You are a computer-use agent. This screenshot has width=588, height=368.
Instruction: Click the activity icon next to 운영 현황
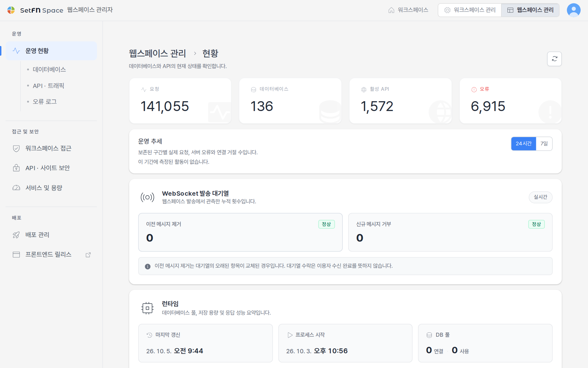click(x=16, y=51)
